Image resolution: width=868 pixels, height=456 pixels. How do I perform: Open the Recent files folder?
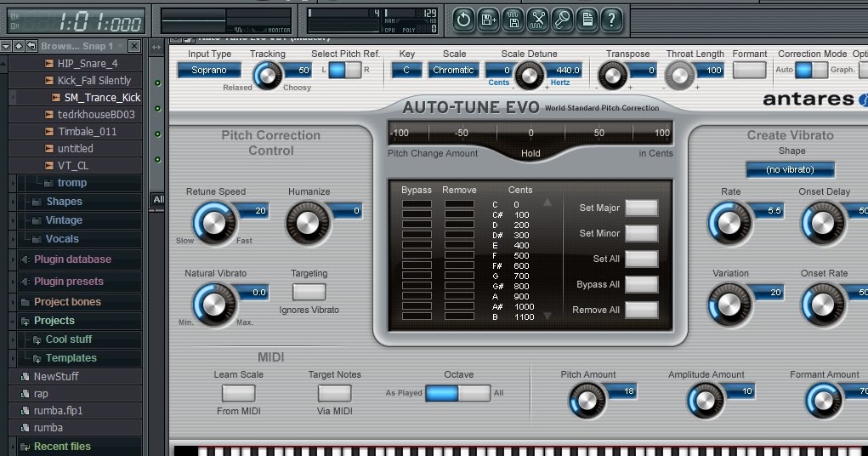click(62, 446)
